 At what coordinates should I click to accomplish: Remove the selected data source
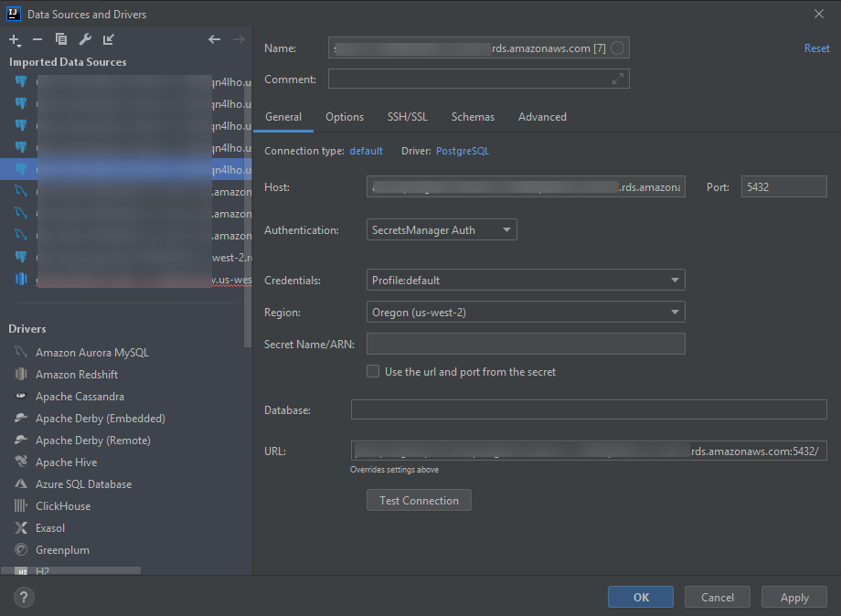click(37, 40)
